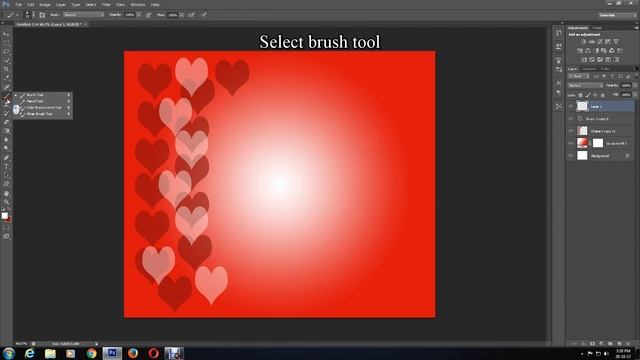Open the layer Opacity dropdown
Image resolution: width=640 pixels, height=360 pixels.
pyautogui.click(x=634, y=85)
